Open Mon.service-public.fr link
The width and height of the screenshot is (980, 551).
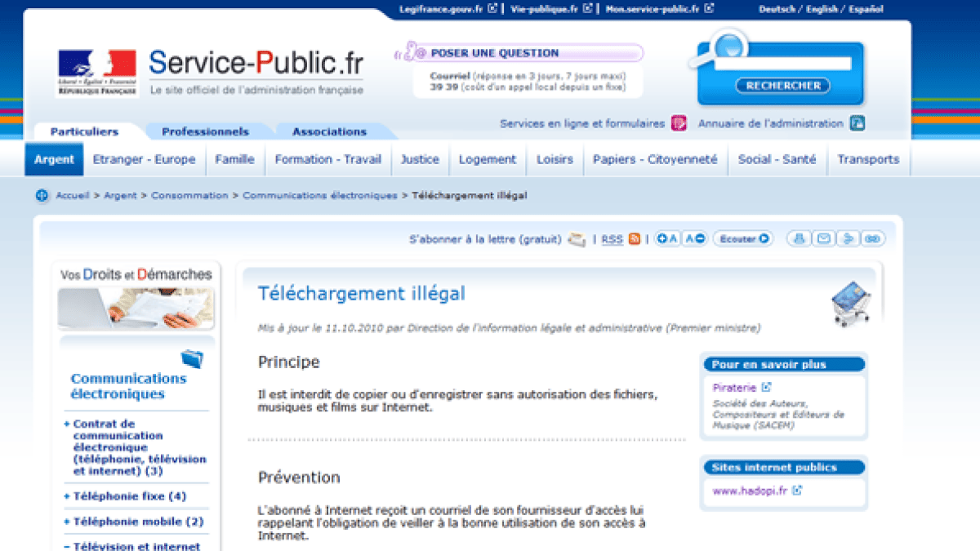pos(652,9)
